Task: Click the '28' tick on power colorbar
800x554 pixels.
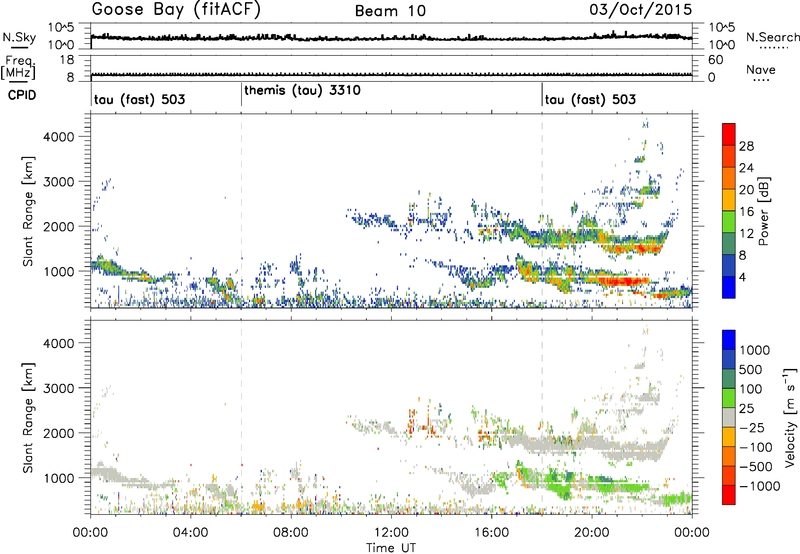Action: 746,146
